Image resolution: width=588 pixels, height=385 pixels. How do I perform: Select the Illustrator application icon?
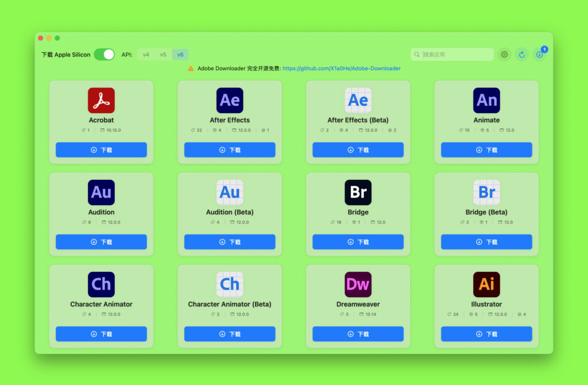pos(486,284)
